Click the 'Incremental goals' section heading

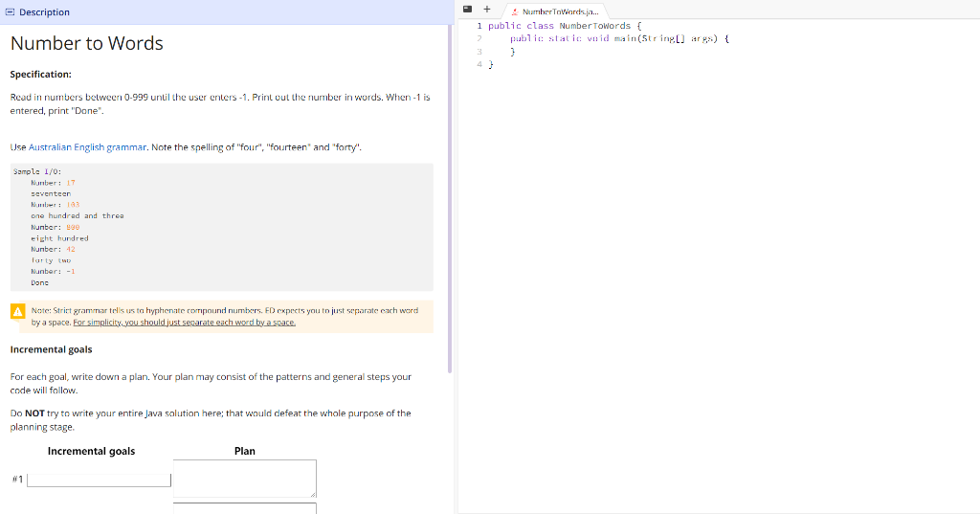[x=52, y=349]
